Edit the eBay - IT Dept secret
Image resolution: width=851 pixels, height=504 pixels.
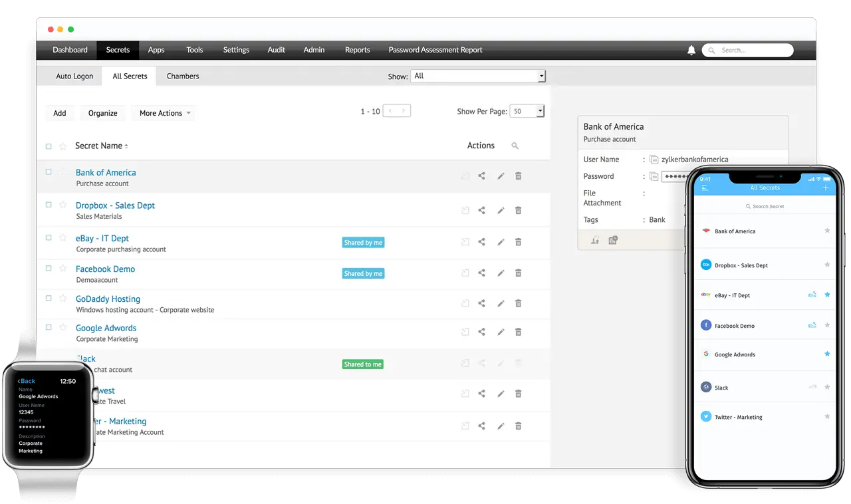(x=501, y=242)
